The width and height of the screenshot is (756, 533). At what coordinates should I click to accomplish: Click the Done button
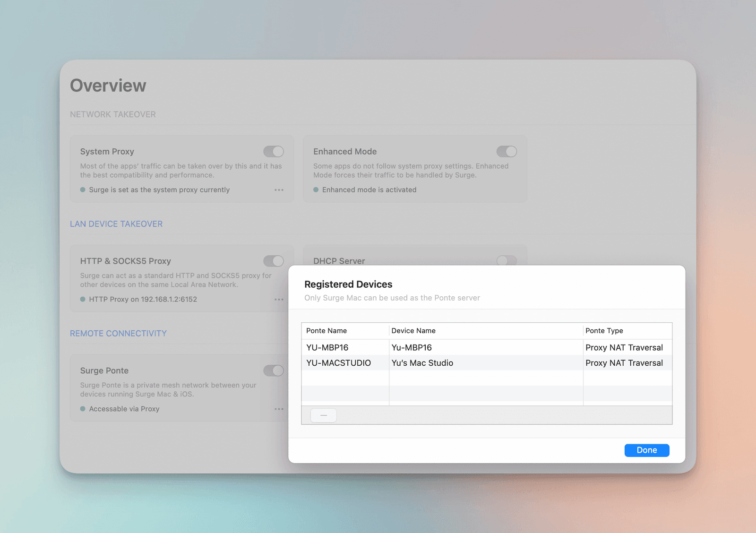tap(647, 450)
